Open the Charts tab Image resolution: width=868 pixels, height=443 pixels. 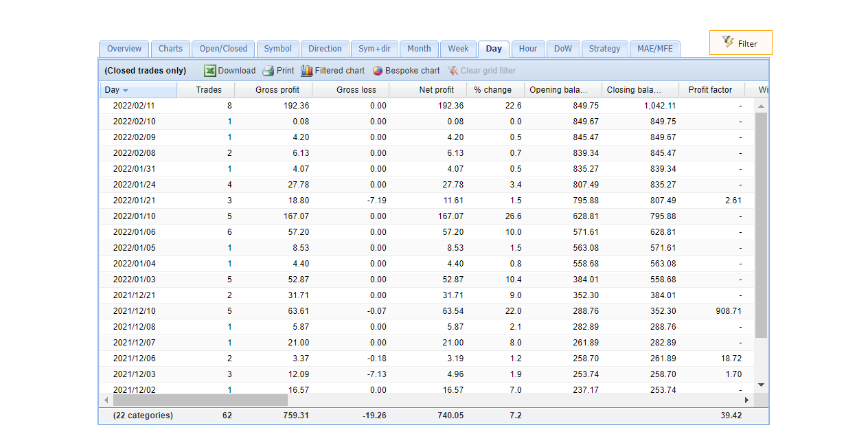(170, 48)
